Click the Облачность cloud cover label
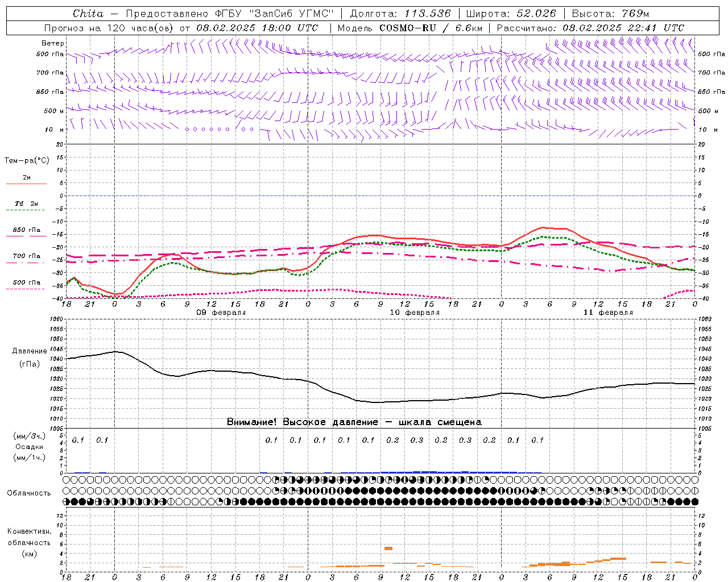This screenshot has height=582, width=728. click(x=29, y=493)
